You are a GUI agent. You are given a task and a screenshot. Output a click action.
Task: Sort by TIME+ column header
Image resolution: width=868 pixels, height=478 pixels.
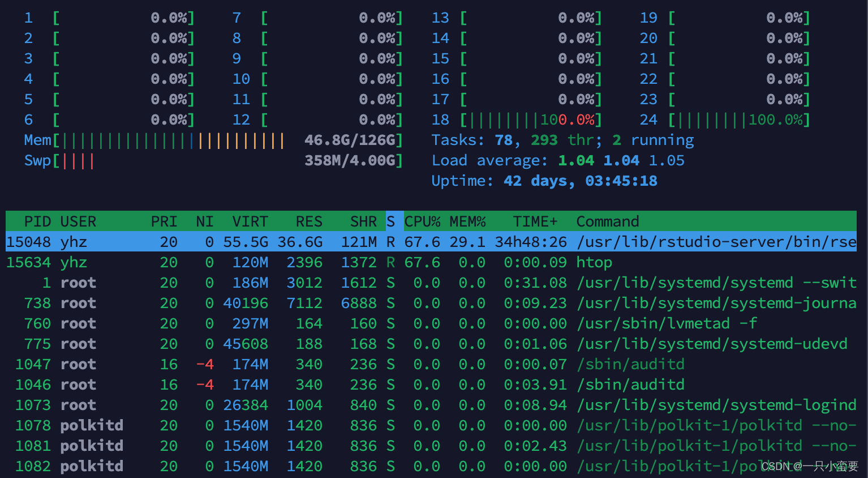[535, 221]
